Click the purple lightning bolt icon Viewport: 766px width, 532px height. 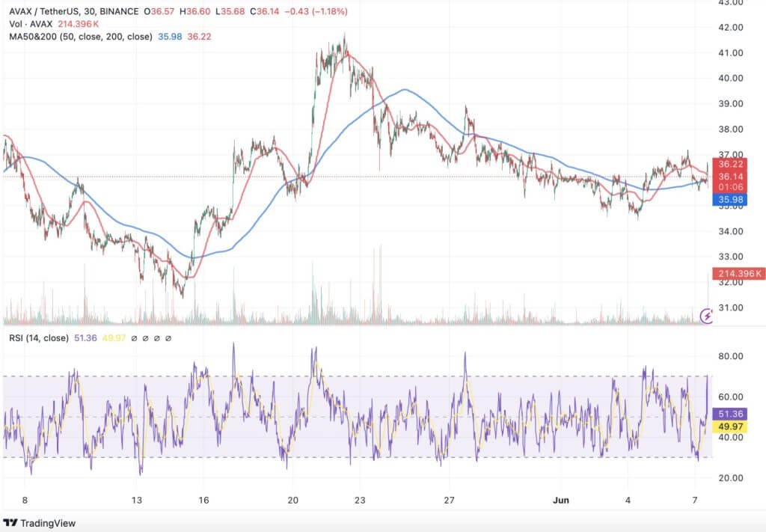[x=706, y=316]
